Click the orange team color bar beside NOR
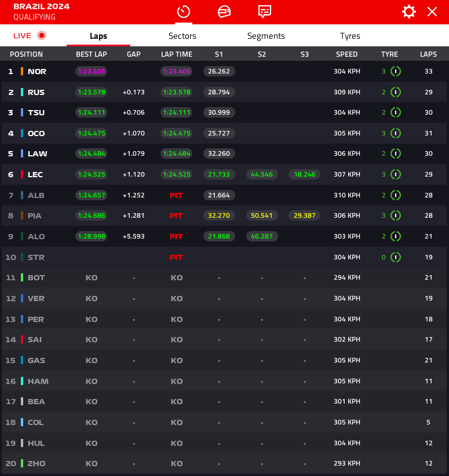The height and width of the screenshot is (476, 449). click(22, 72)
